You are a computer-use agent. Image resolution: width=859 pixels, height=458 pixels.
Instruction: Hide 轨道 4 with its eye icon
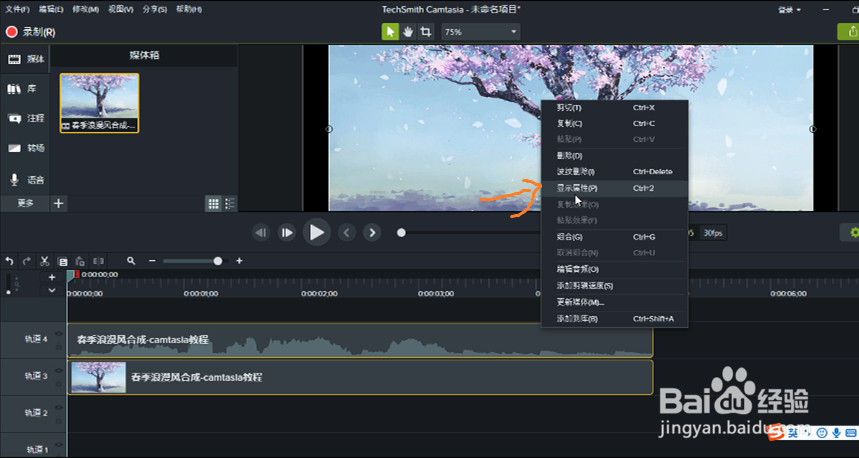pyautogui.click(x=59, y=334)
